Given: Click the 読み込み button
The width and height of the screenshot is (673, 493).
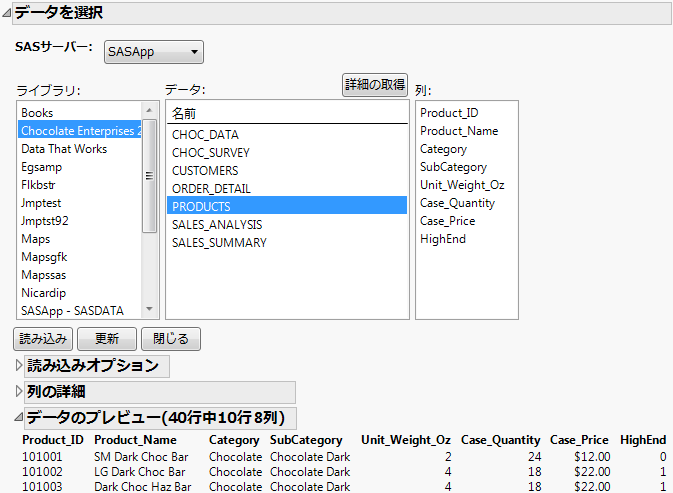Looking at the screenshot, I should click(42, 339).
